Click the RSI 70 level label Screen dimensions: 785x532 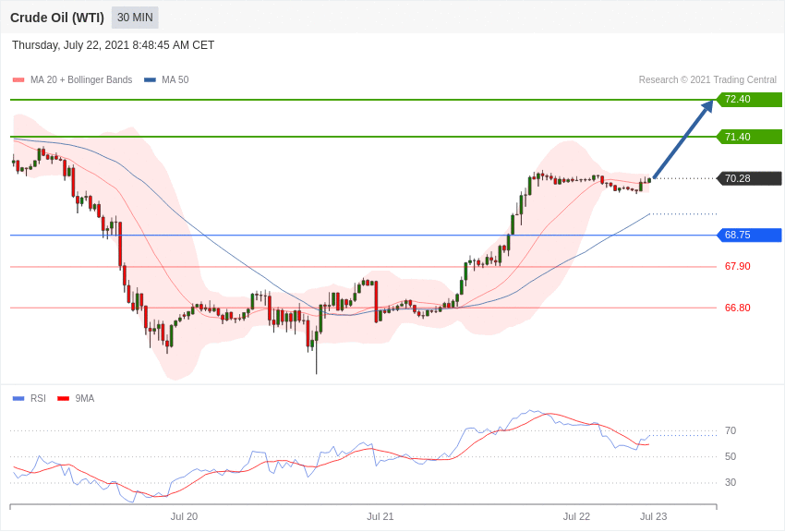[x=731, y=431]
